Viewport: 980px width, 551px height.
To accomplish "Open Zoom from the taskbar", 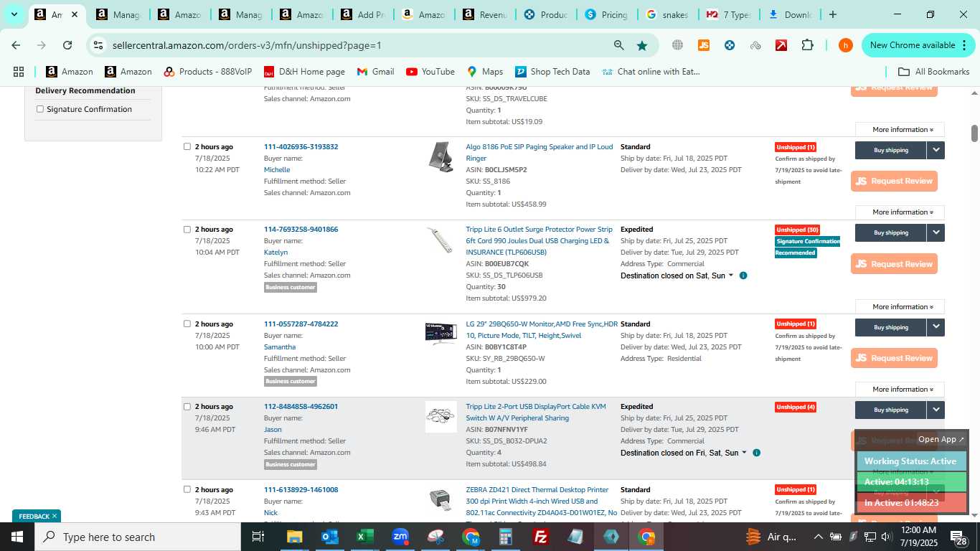I will (400, 537).
